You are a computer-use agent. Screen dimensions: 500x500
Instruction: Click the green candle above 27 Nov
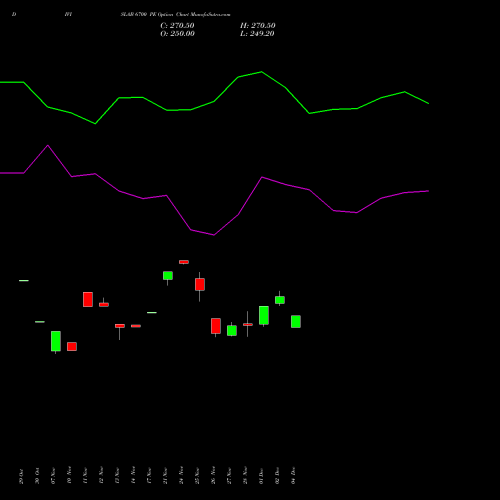232,330
